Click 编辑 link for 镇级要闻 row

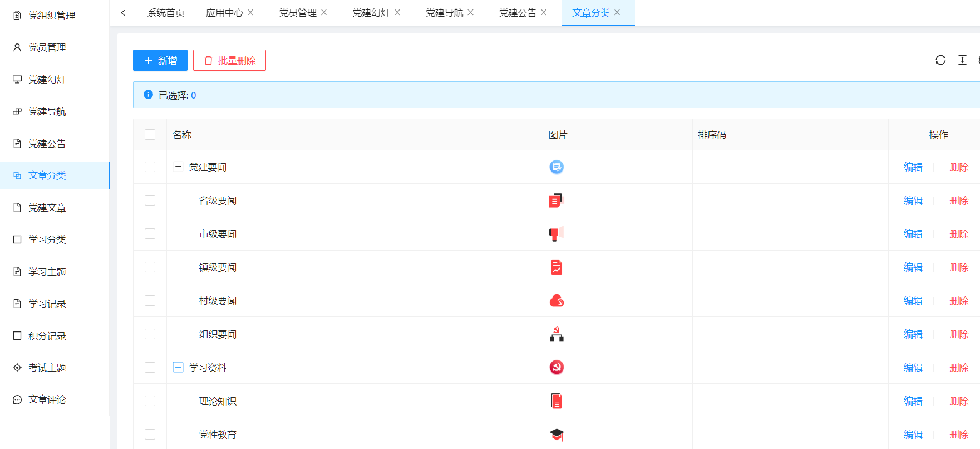pos(913,267)
